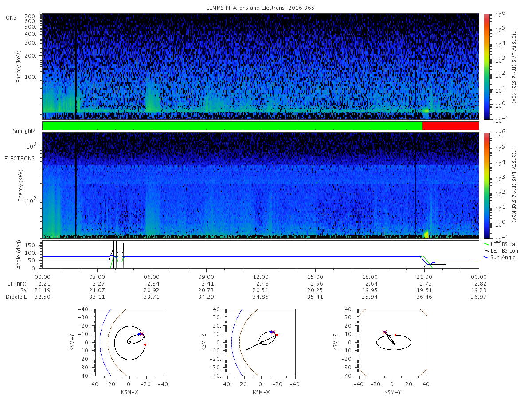
Task: Click the electrons intensity color bar
Action: pos(486,185)
